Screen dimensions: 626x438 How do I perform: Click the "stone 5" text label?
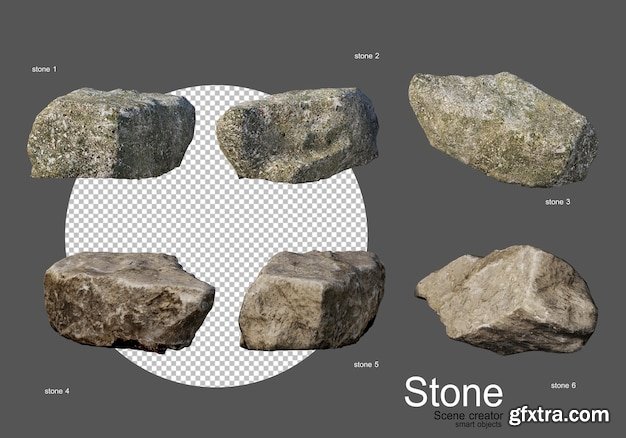tap(365, 365)
